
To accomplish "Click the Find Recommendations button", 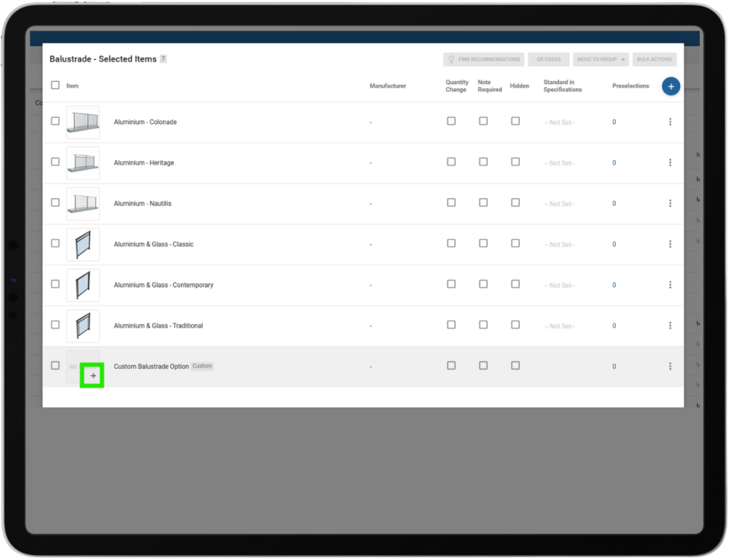I will tap(483, 59).
